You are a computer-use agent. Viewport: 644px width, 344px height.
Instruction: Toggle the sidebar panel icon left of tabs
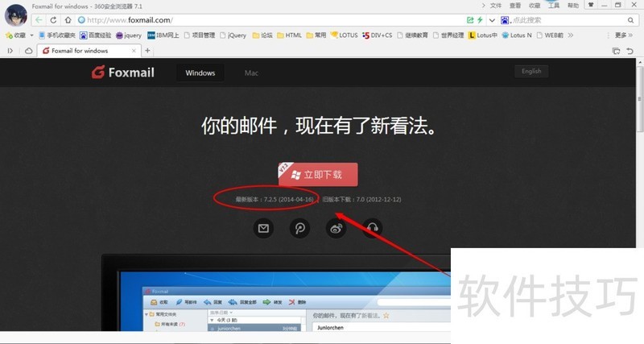pos(10,51)
